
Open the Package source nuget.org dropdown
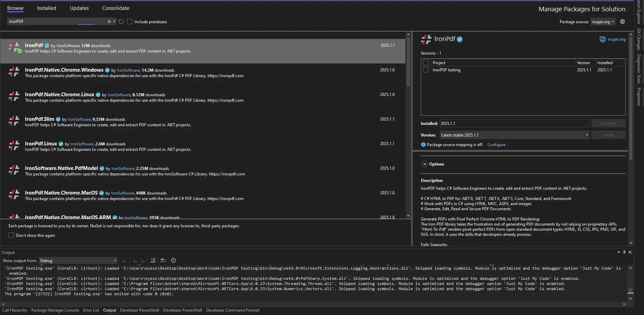[x=603, y=22]
